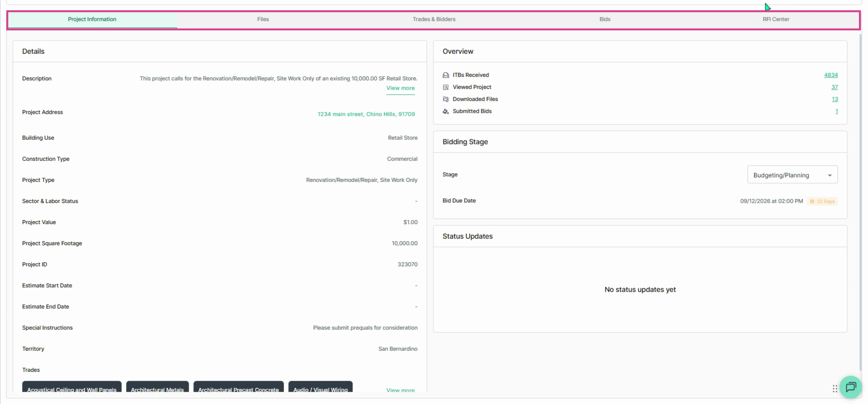Click the Building Use value Retail Store
The height and width of the screenshot is (404, 868).
click(x=402, y=138)
